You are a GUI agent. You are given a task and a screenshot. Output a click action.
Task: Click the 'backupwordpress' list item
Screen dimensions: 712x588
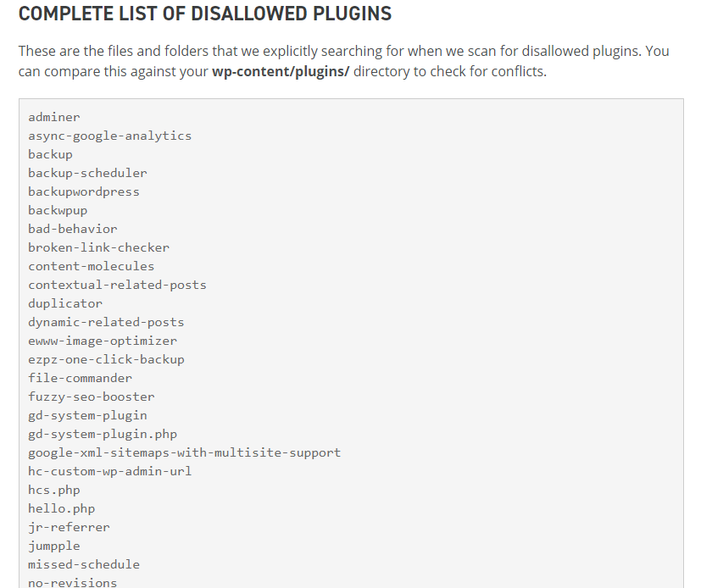[x=84, y=191]
